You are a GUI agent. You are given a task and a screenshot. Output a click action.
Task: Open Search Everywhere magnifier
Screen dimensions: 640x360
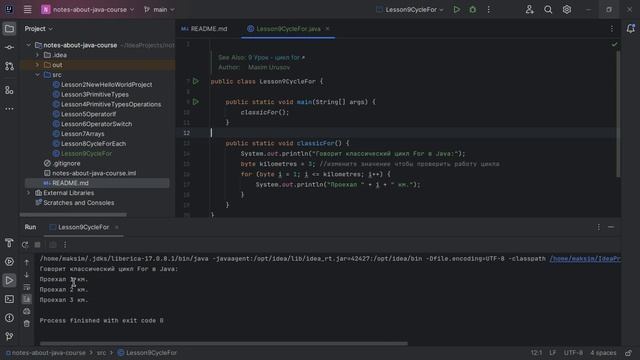tap(548, 9)
